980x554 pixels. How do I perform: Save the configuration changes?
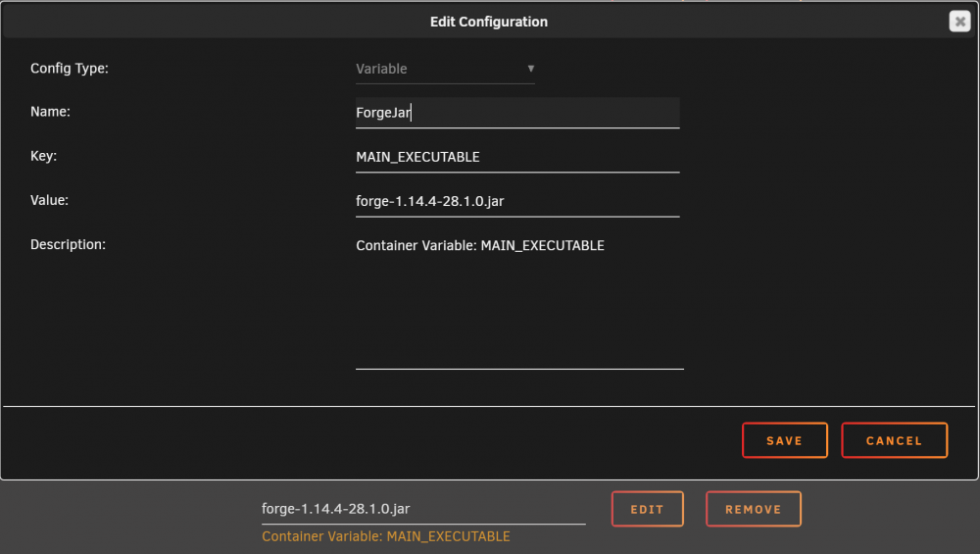[x=784, y=441]
